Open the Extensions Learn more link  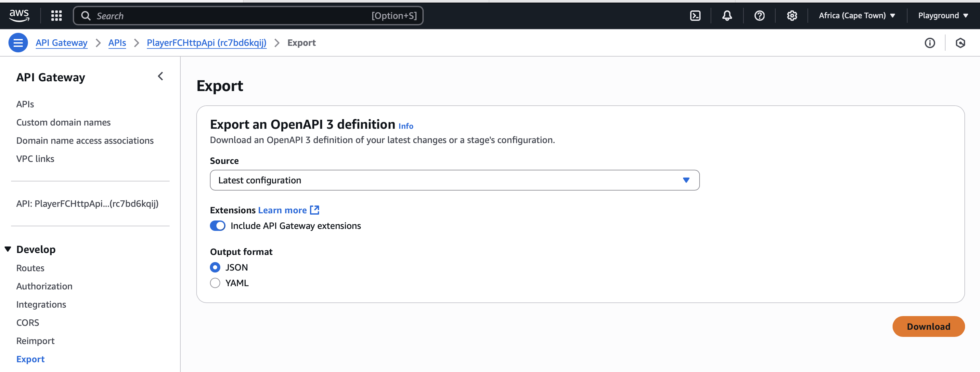click(282, 210)
